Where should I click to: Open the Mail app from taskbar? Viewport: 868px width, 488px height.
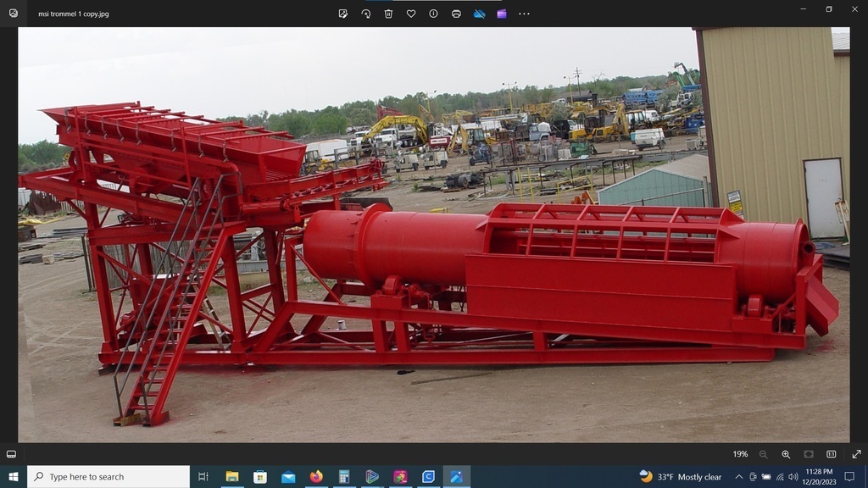point(288,476)
